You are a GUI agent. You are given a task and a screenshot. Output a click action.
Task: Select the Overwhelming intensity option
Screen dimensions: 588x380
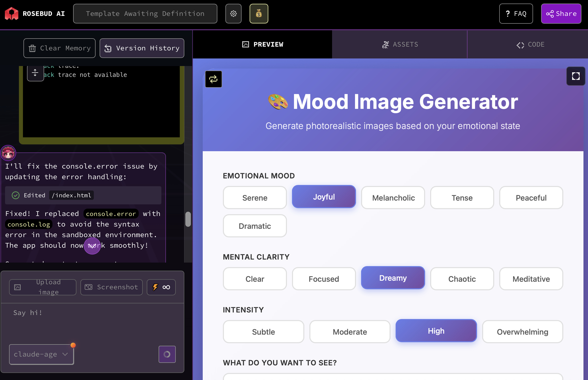coord(522,332)
